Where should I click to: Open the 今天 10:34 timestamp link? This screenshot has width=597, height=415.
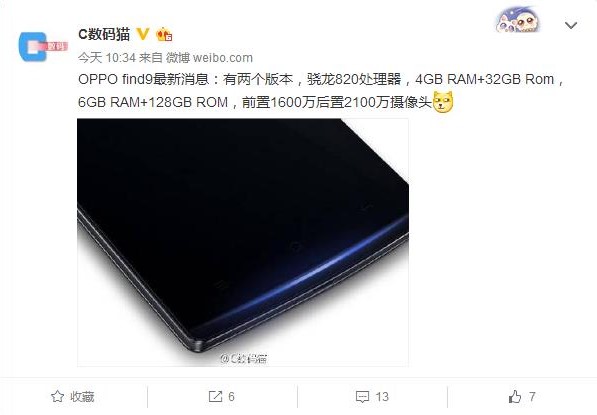(x=107, y=58)
